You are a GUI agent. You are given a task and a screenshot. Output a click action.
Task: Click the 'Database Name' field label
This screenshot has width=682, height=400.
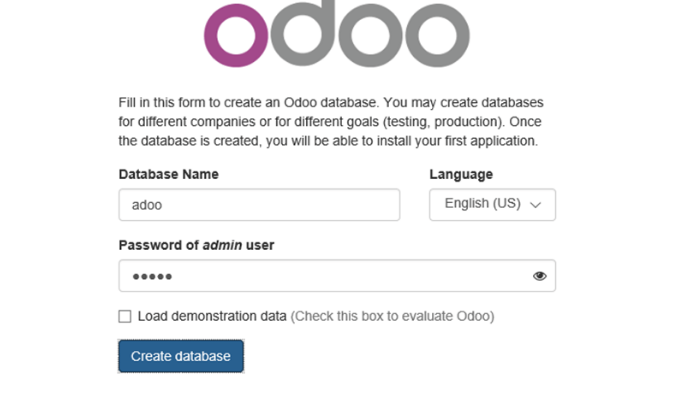tap(168, 174)
